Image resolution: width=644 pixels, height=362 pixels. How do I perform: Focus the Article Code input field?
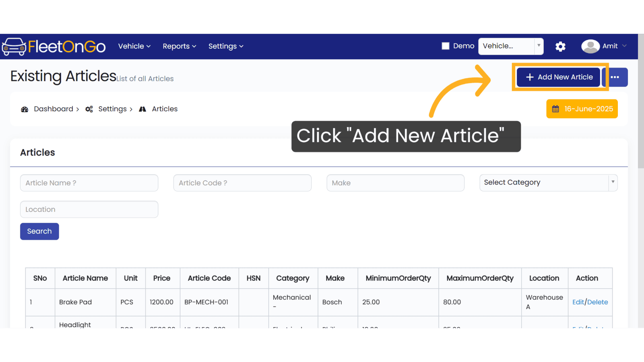pyautogui.click(x=242, y=183)
